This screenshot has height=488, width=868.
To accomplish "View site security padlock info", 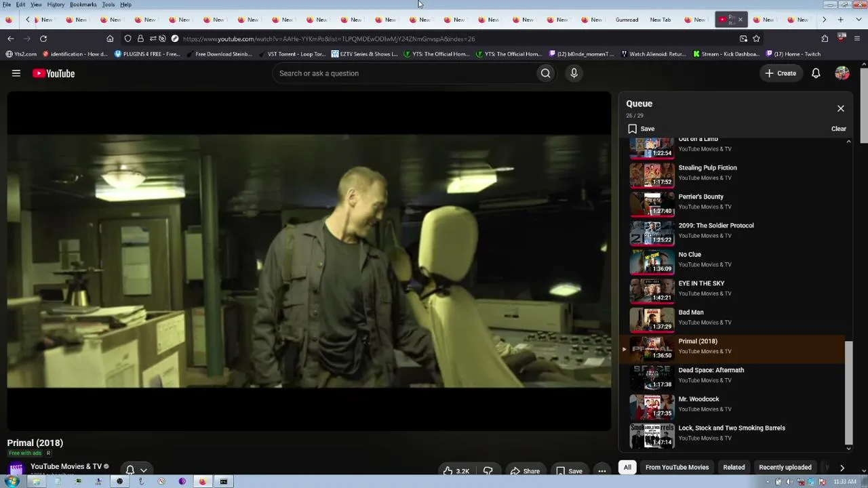I will [140, 39].
